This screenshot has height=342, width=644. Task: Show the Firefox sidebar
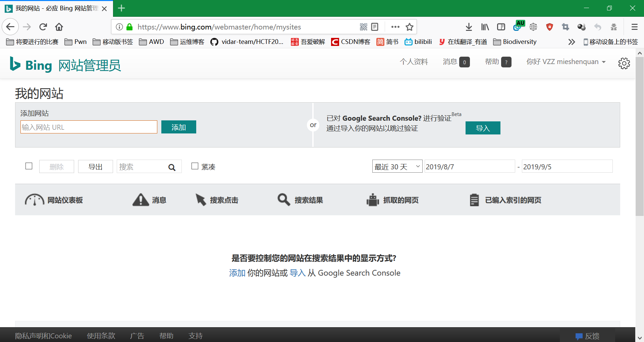pos(501,27)
